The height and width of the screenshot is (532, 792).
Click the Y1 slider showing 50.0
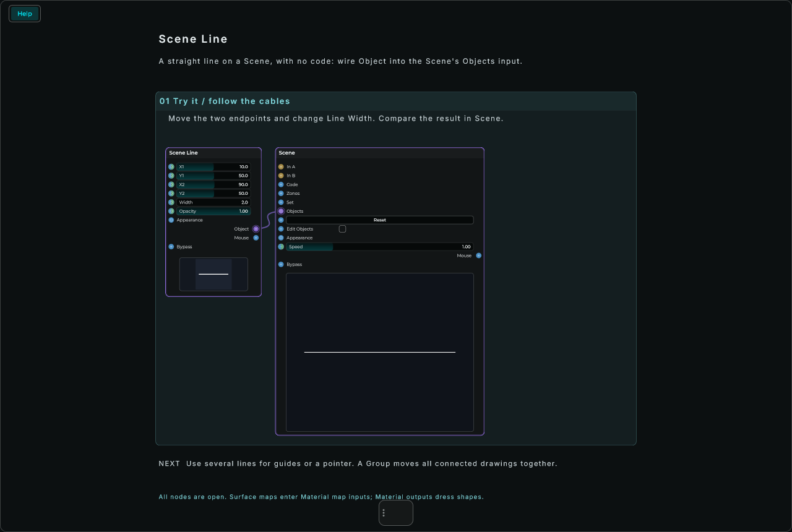(213, 176)
